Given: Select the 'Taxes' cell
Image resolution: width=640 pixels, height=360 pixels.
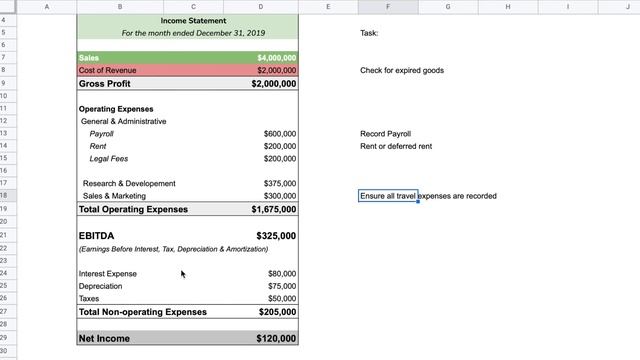Looking at the screenshot, I should (89, 299).
